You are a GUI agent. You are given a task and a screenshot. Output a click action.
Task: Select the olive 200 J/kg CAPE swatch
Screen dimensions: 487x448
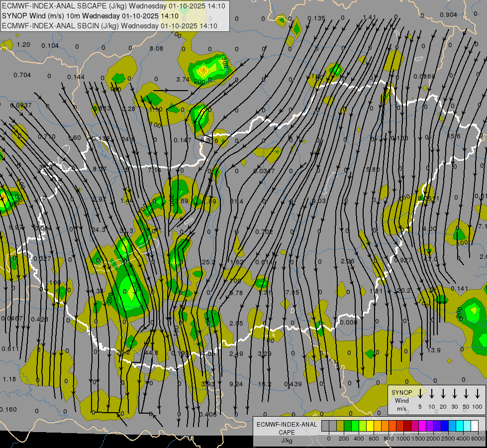tap(341, 426)
